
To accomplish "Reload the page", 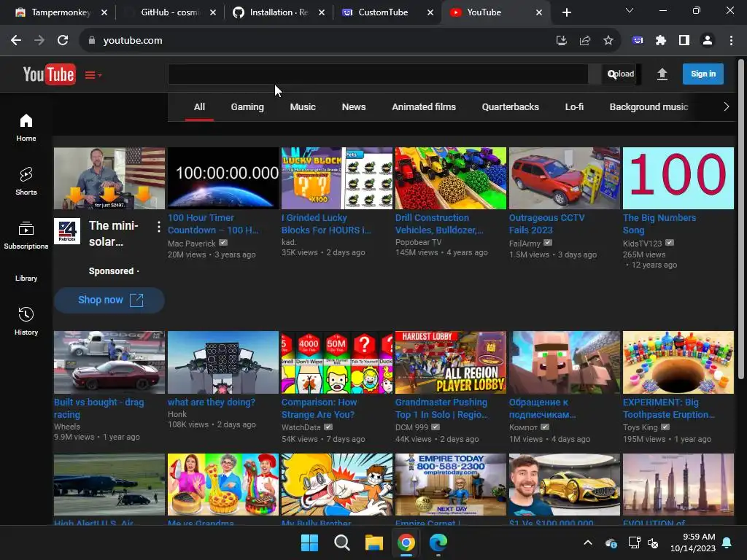I will click(x=63, y=41).
